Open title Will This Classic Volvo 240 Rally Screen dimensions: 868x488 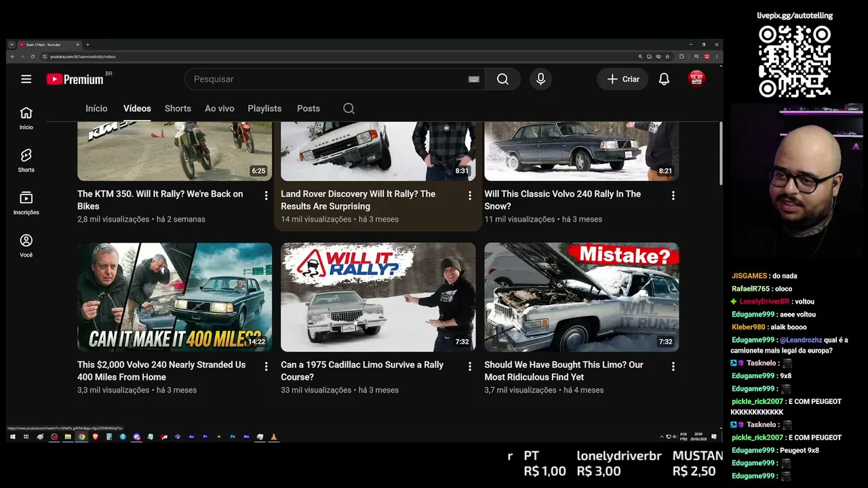tap(562, 200)
